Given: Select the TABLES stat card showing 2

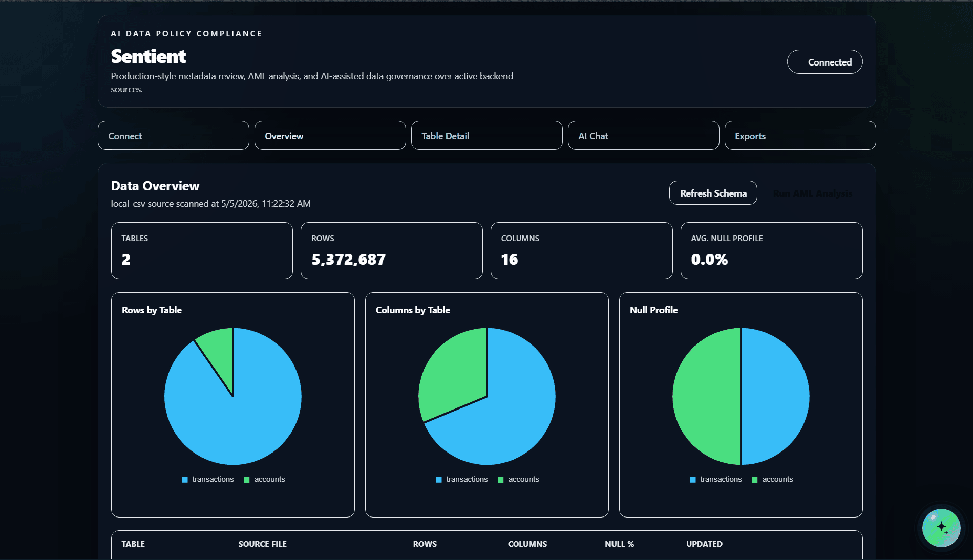Looking at the screenshot, I should 202,251.
